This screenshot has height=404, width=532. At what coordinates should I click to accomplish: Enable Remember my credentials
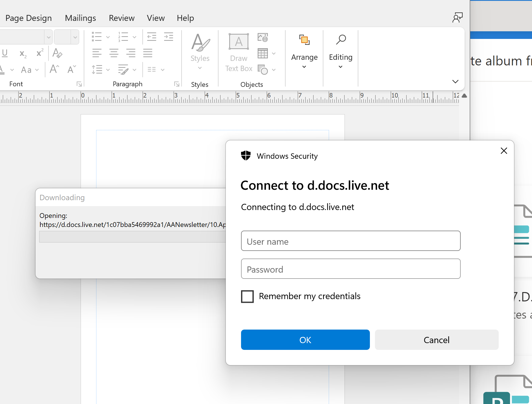point(247,296)
